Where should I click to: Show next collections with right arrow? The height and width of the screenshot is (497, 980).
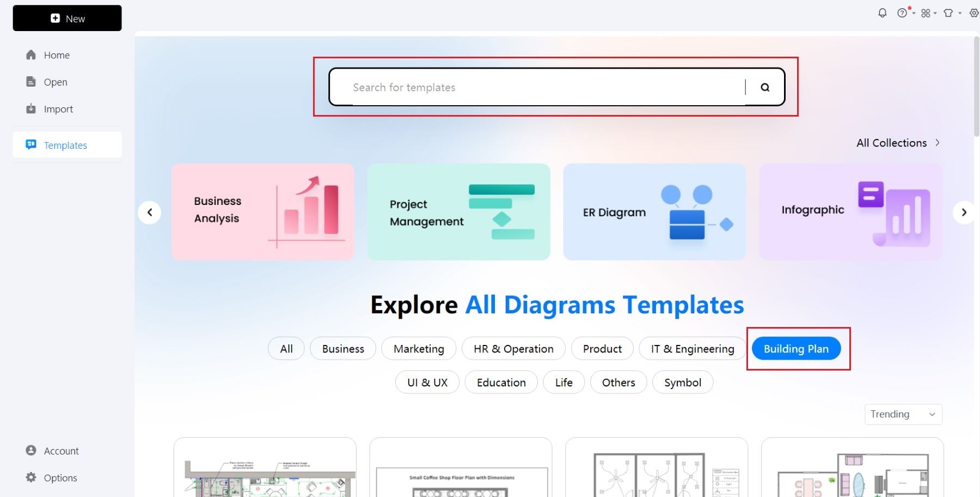tap(964, 213)
